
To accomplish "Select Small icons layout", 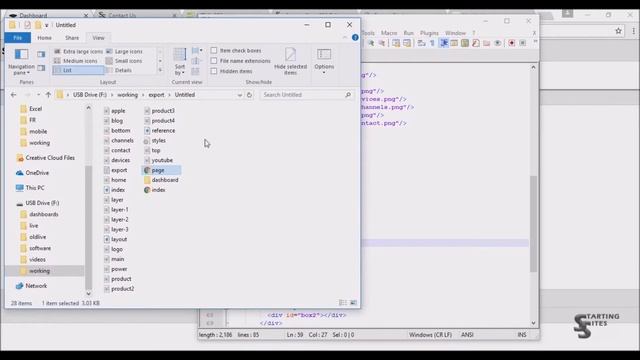I will 124,61.
